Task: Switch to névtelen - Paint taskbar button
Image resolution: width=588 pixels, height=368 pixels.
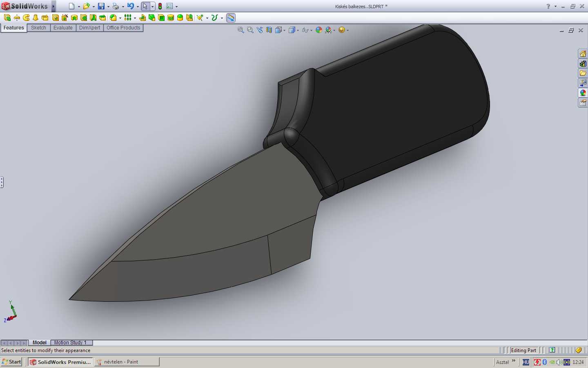Action: pos(127,362)
